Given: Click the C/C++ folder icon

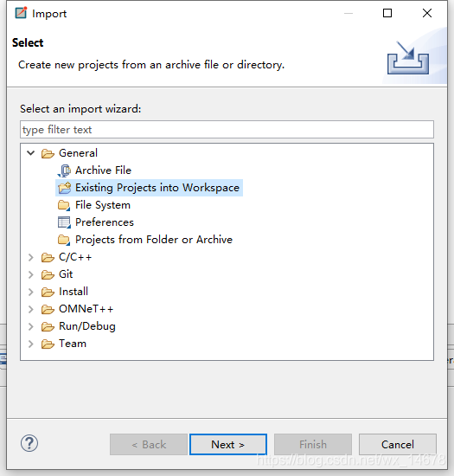Looking at the screenshot, I should coord(48,257).
